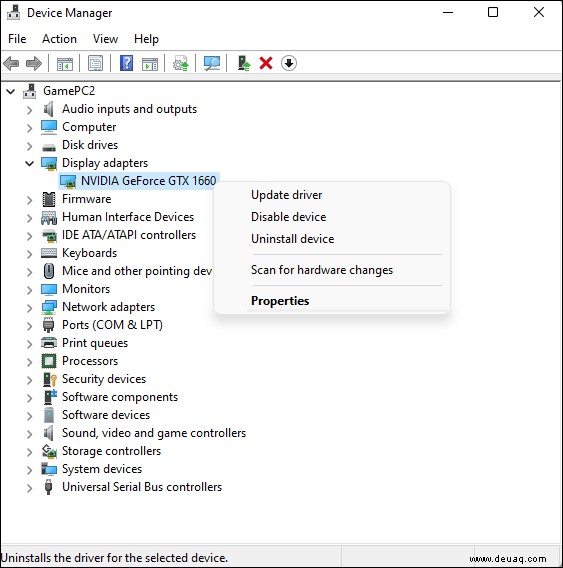Click the Keyboards icon
Image resolution: width=563 pixels, height=568 pixels.
[49, 253]
